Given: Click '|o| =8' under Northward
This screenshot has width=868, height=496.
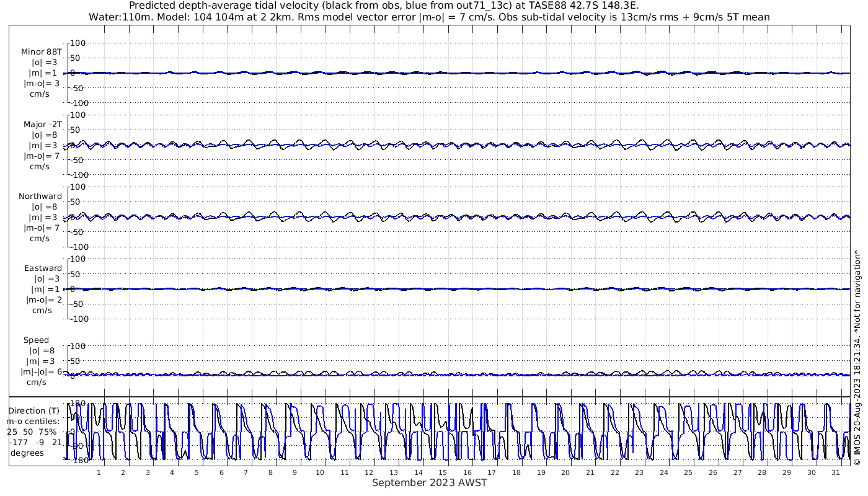Looking at the screenshot, I should (45, 206).
